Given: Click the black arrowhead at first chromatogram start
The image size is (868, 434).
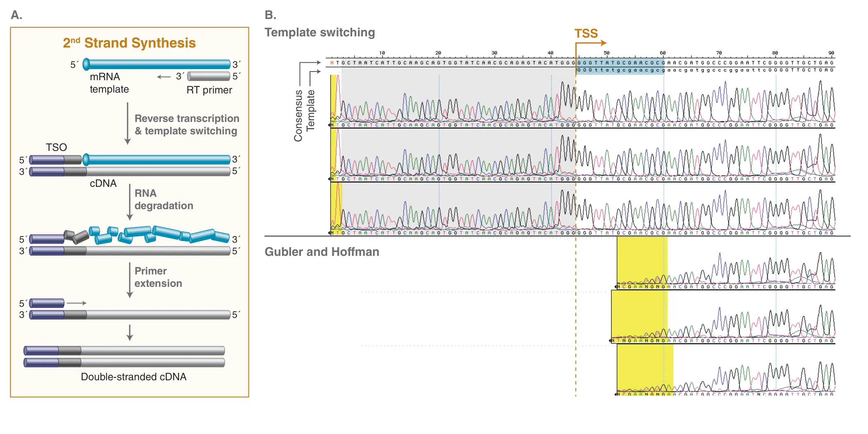Looking at the screenshot, I should (x=329, y=125).
